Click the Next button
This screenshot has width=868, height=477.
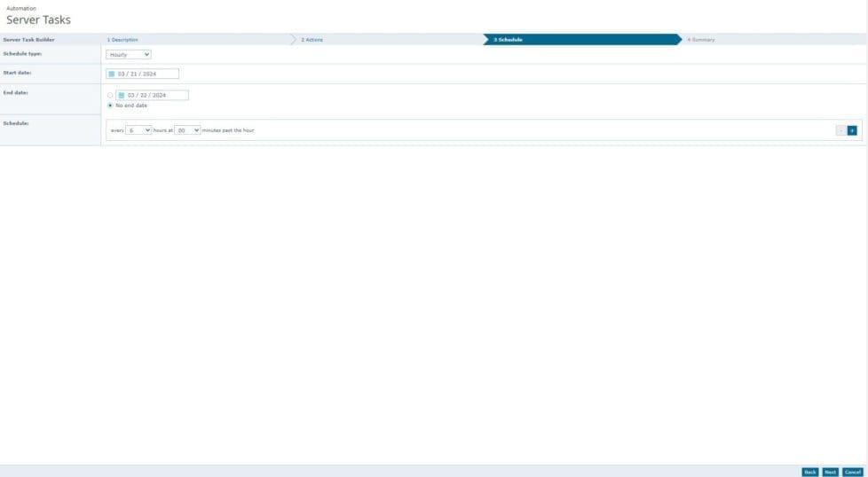[x=830, y=472]
